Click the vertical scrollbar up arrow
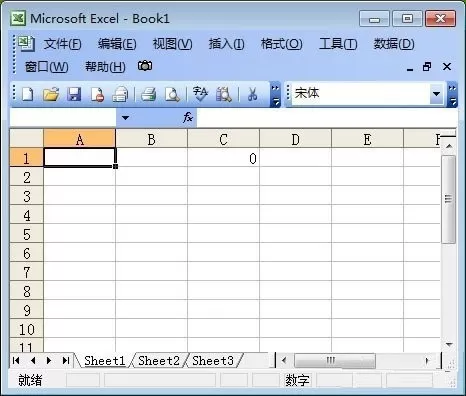The image size is (466, 396). pyautogui.click(x=449, y=146)
